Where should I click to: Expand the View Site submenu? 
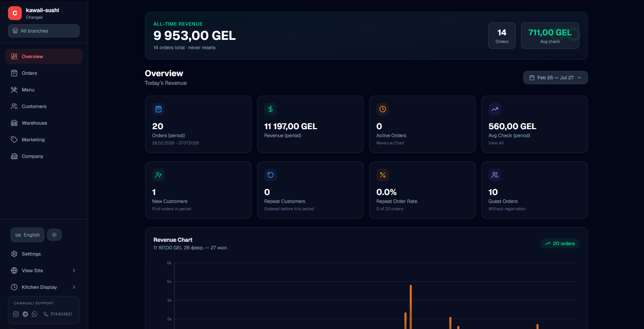(44, 270)
